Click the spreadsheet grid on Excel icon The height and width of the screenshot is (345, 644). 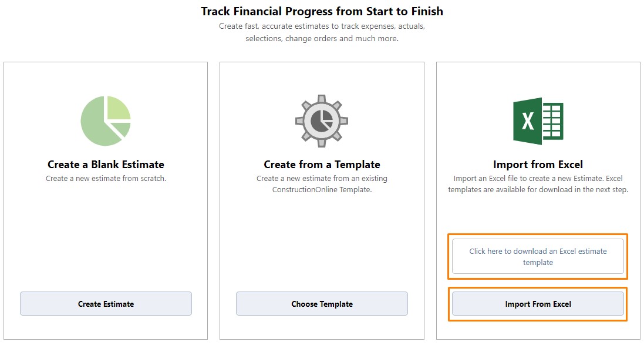(553, 121)
